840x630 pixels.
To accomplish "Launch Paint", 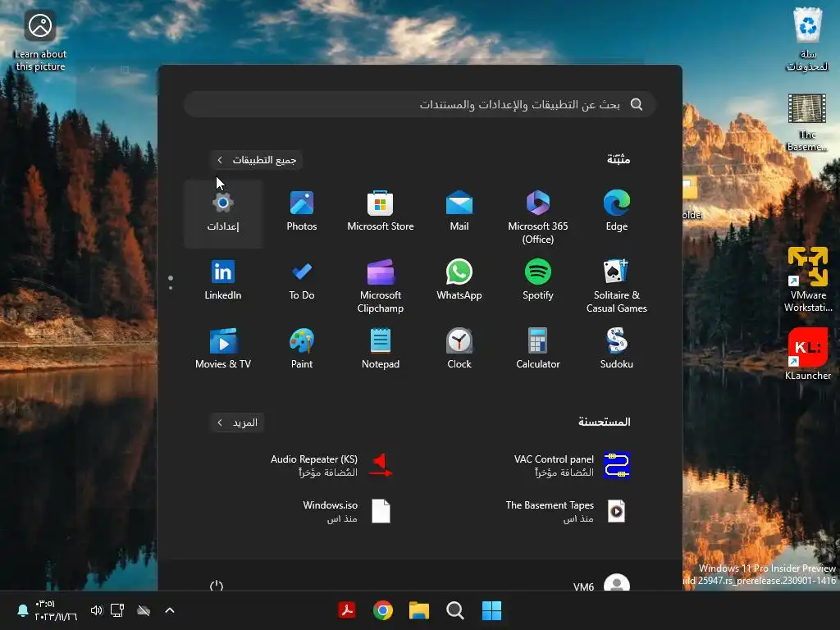I will [302, 350].
